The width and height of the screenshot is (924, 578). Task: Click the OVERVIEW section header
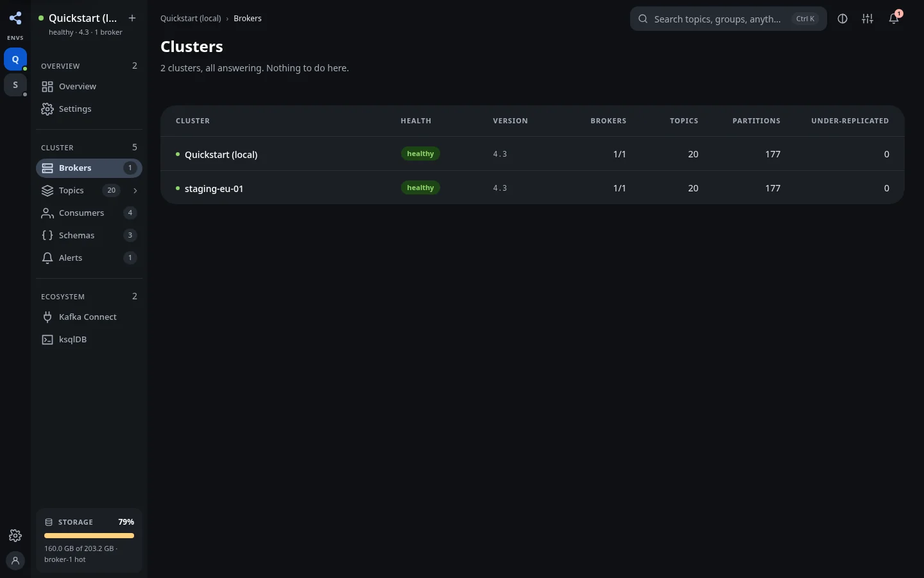click(60, 66)
